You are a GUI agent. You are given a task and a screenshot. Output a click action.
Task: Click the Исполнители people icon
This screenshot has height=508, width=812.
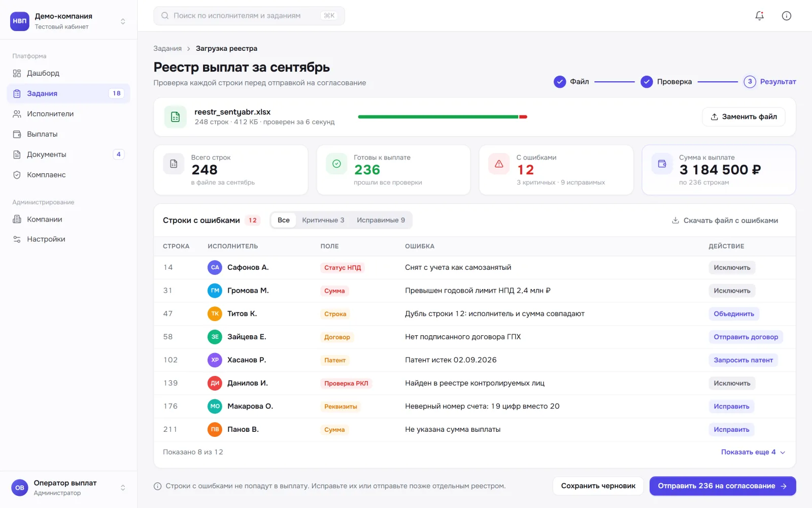(x=17, y=114)
